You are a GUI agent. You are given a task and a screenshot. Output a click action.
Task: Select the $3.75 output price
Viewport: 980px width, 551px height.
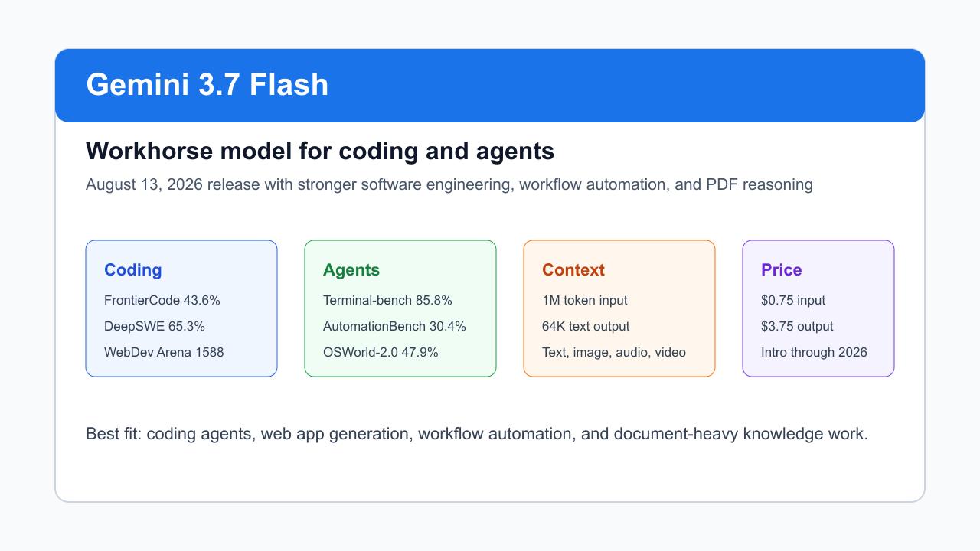pos(797,326)
